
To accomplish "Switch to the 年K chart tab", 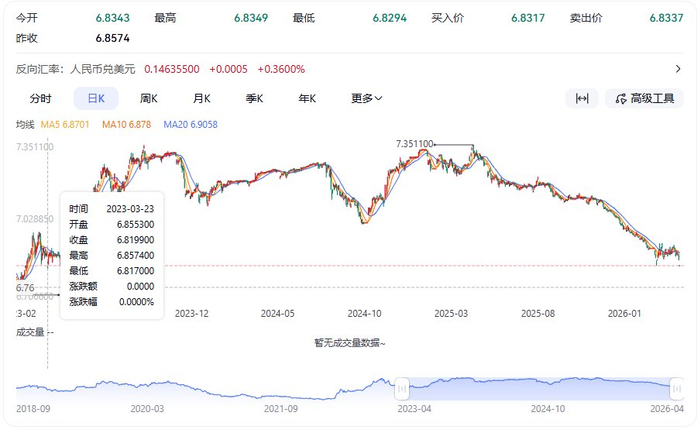I will pos(307,98).
